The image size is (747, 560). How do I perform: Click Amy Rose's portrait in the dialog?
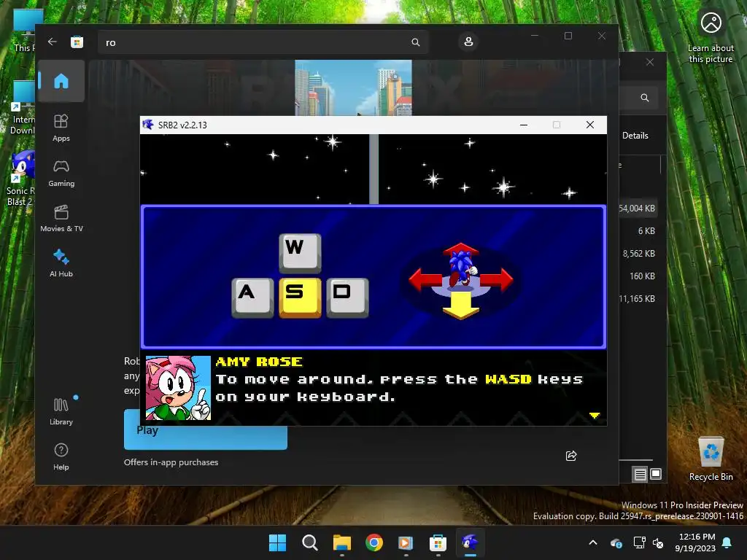pyautogui.click(x=178, y=388)
